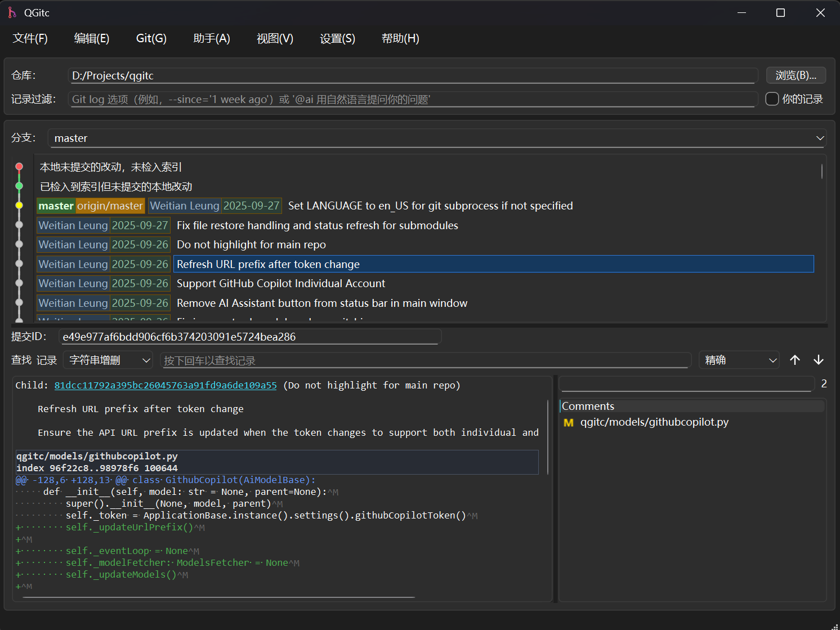Click the resize grip at window corner

834,625
